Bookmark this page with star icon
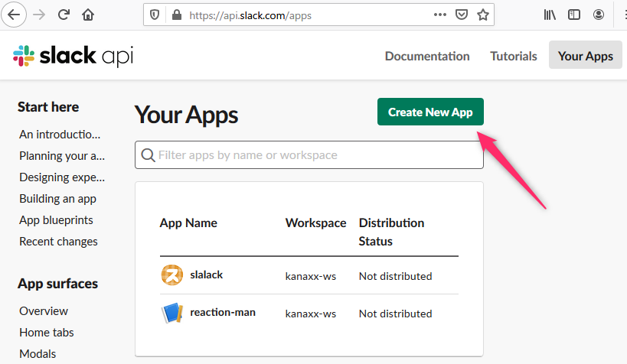Viewport: 627px width, 364px height. [482, 15]
